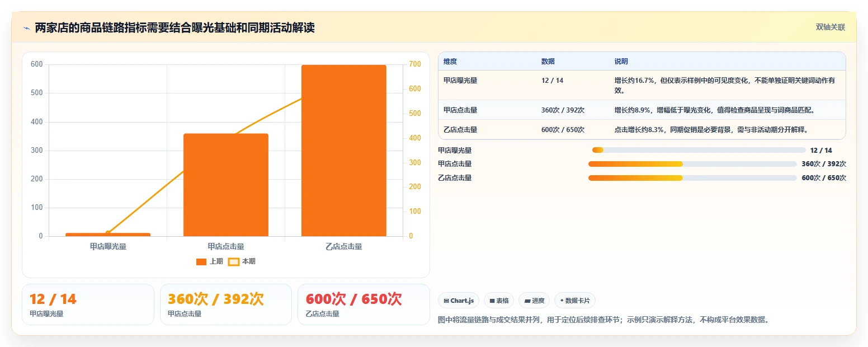Image resolution: width=868 pixels, height=347 pixels.
Task: Click the 600 left axis tick label
Action: tap(37, 64)
